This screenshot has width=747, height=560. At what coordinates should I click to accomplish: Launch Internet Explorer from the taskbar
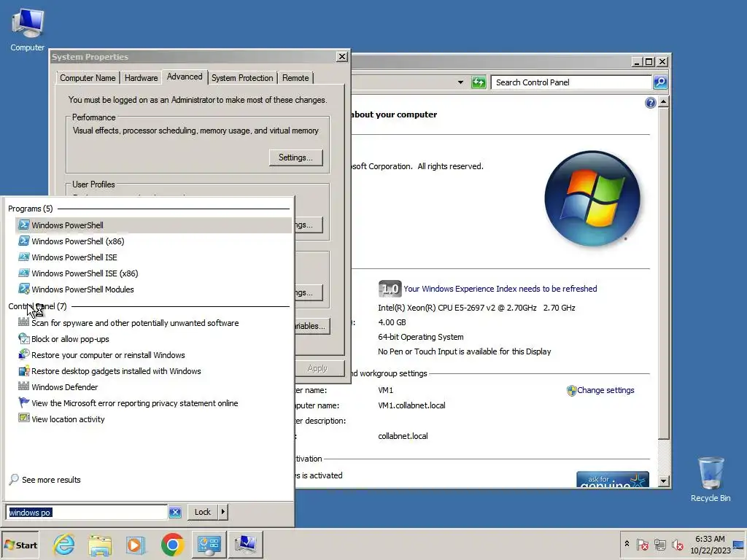(x=64, y=544)
